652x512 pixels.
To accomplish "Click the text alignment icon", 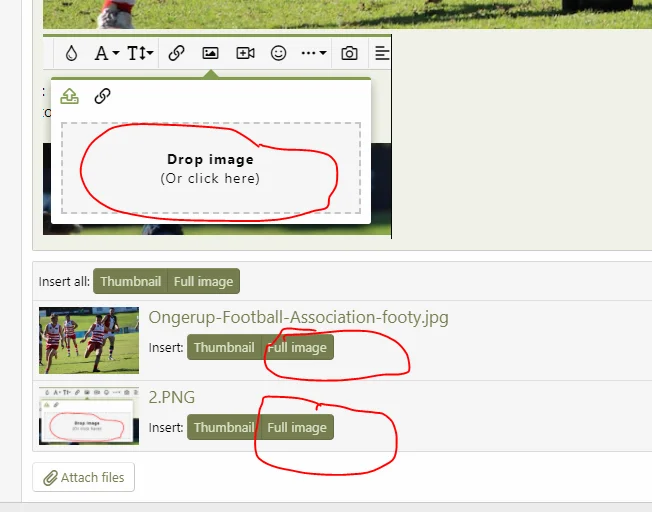I will tap(382, 53).
